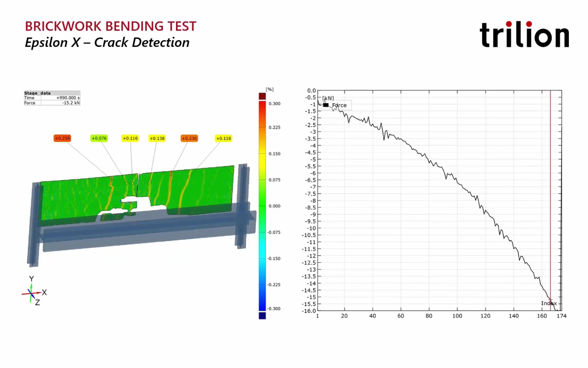Open the [kN] unit selector on the chart
Viewport: 588px width, 368px height.
pos(328,98)
